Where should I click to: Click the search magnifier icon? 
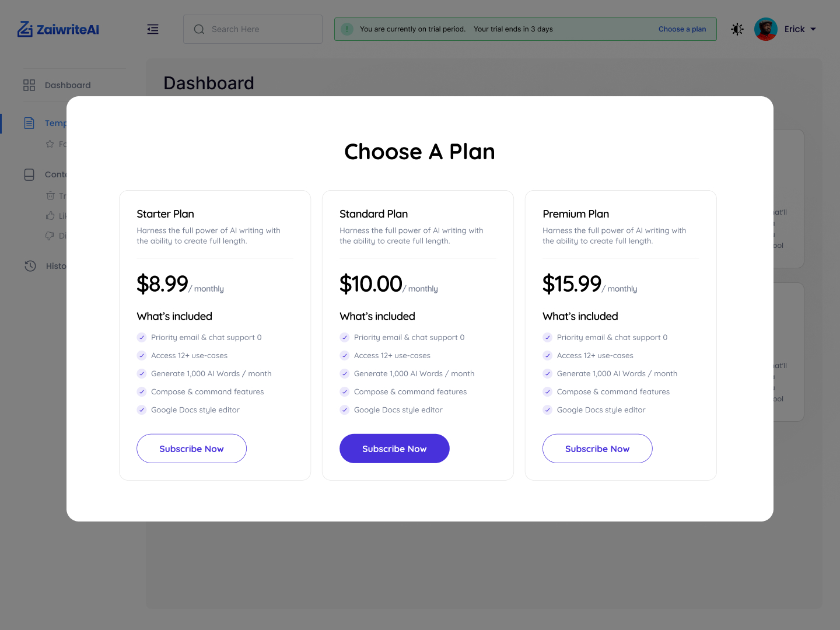[199, 29]
